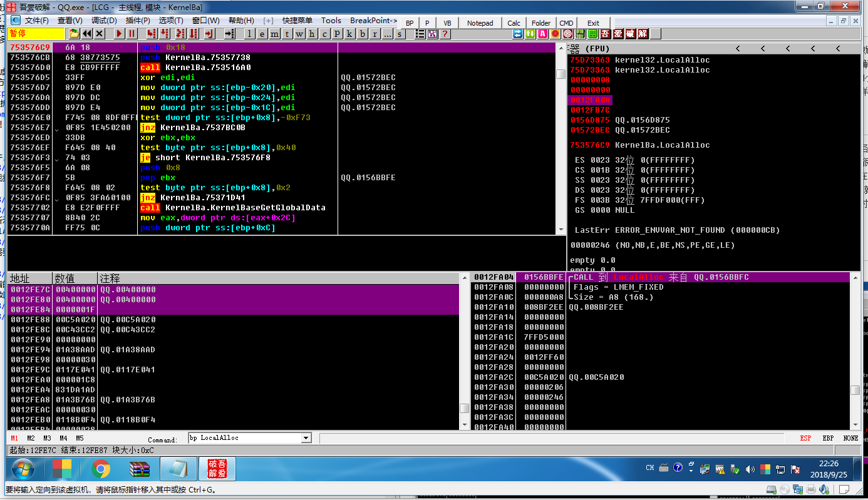
Task: Click the Exit button
Action: click(x=593, y=23)
